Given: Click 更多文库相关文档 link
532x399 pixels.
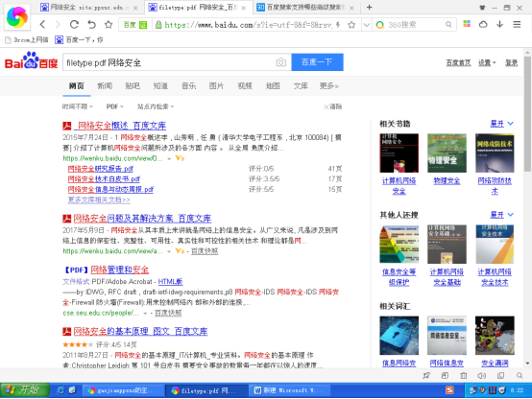Looking at the screenshot, I should 99,200.
